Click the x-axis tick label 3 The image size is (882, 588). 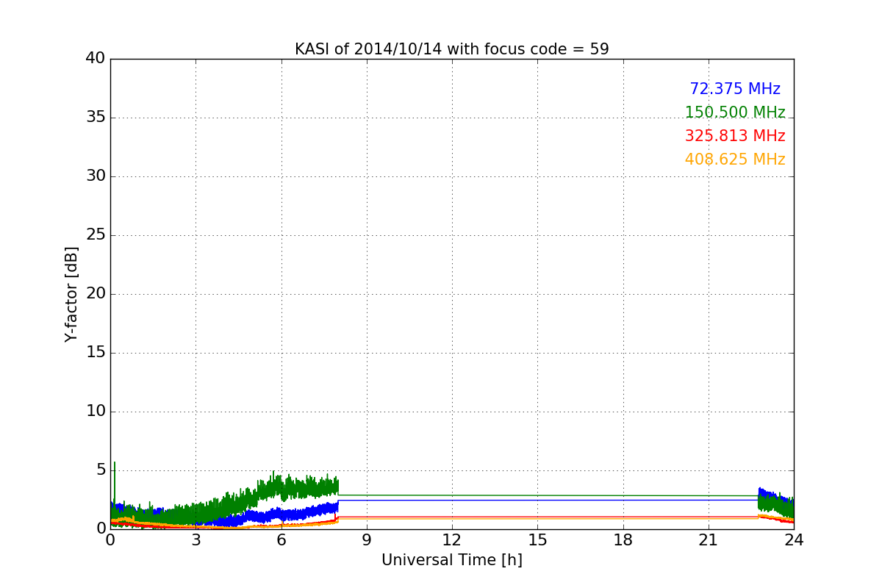pyautogui.click(x=196, y=539)
